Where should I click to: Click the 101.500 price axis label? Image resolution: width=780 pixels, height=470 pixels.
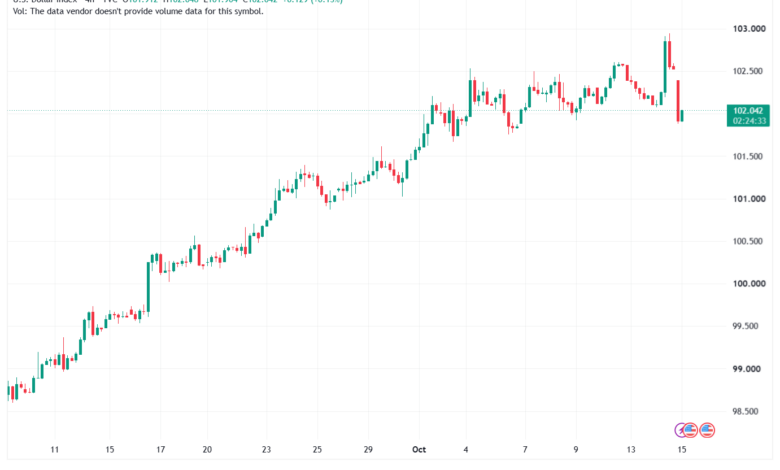(747, 157)
